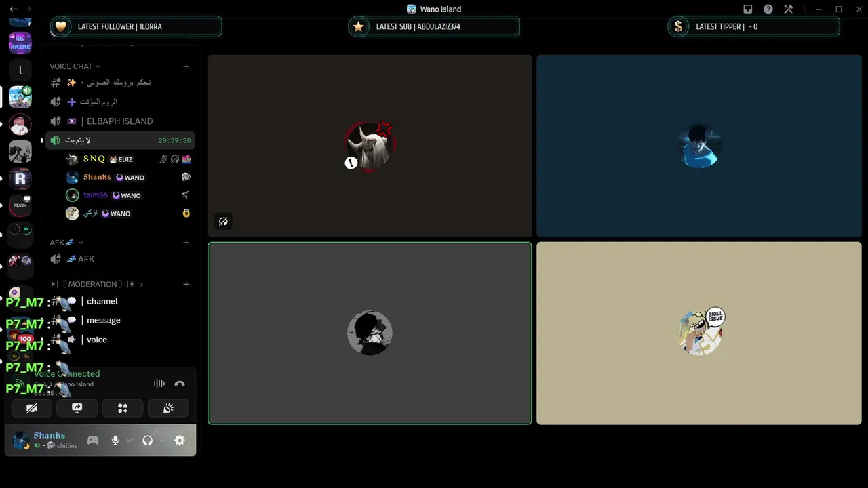Click the LATEST FOLLOWER overlay banner
Image resolution: width=868 pixels, height=488 pixels.
click(136, 26)
